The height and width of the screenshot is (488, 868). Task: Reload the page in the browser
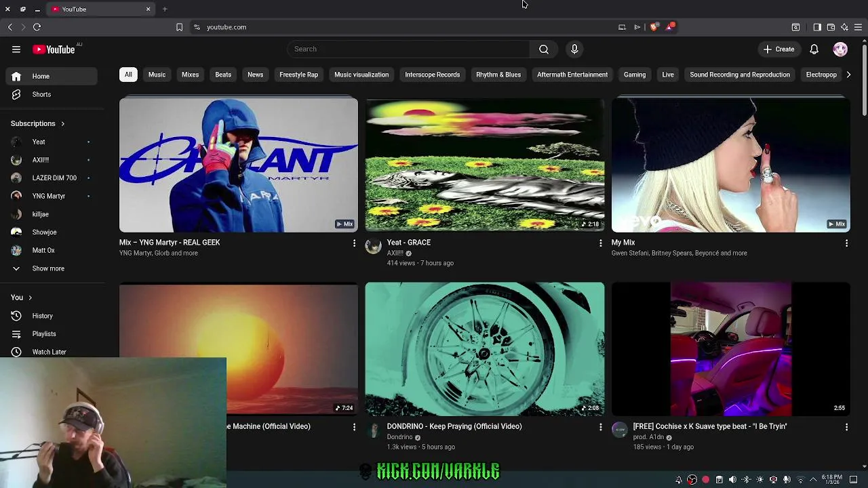pyautogui.click(x=37, y=27)
